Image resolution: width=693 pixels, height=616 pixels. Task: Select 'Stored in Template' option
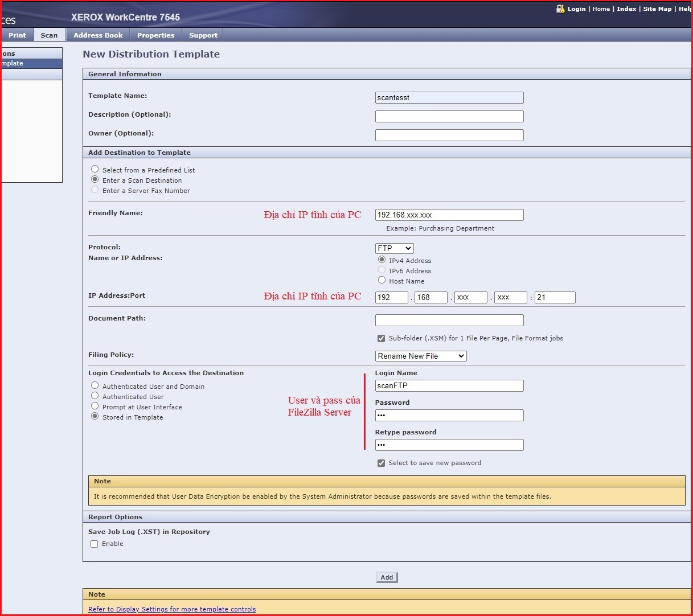pos(95,416)
